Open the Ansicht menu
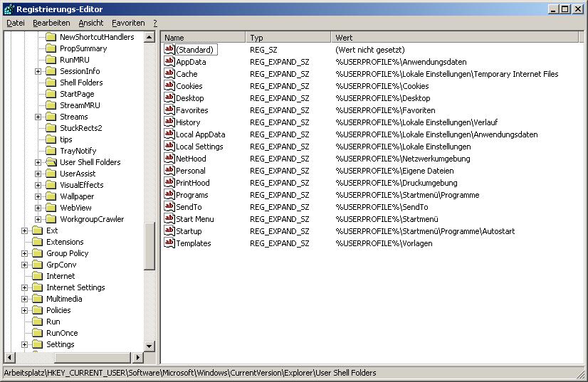The image size is (588, 382). click(90, 23)
